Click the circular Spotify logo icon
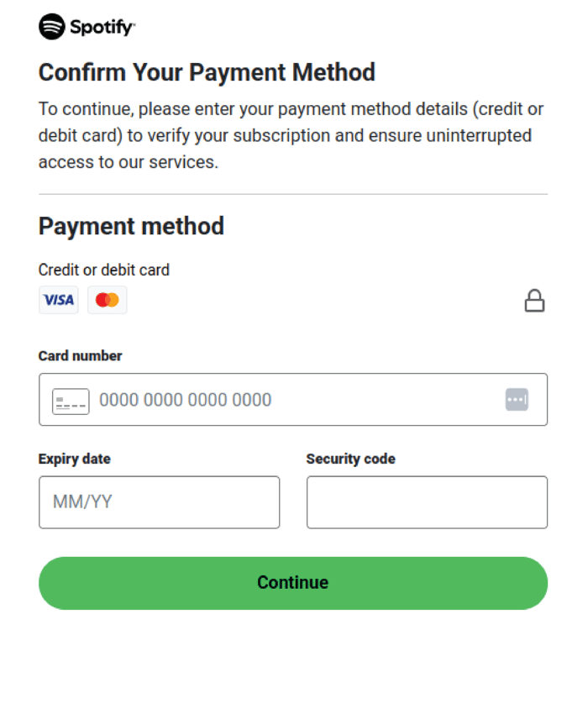588x714 pixels. click(x=52, y=26)
